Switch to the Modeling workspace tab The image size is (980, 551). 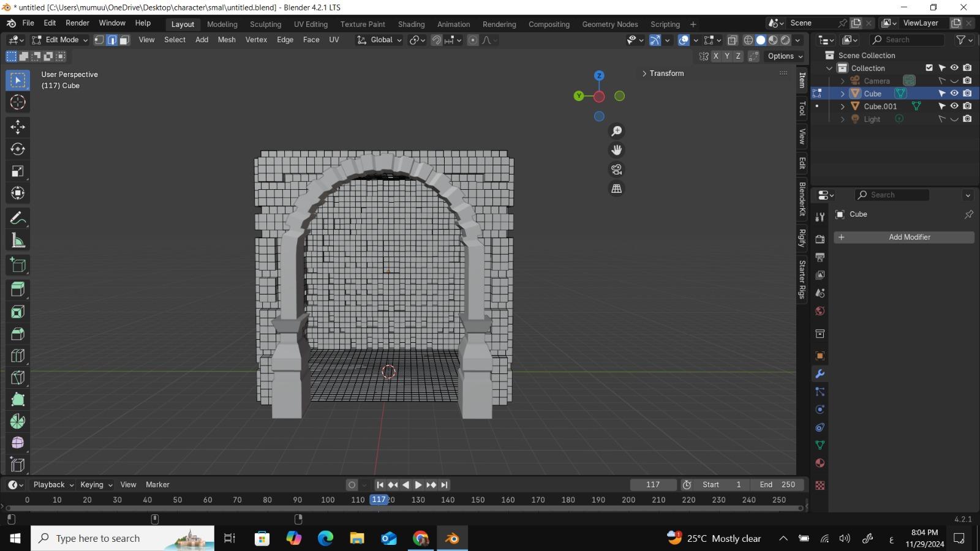(222, 24)
